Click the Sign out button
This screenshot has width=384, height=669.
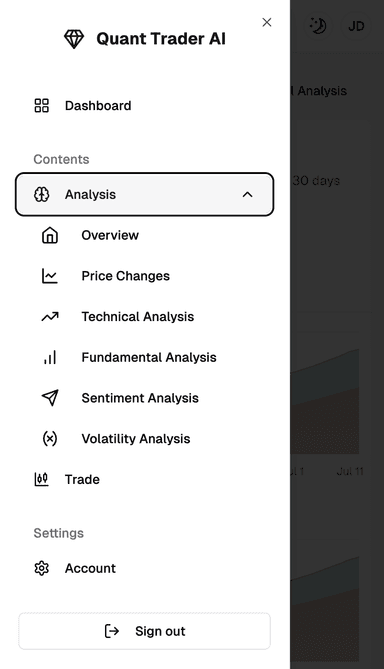click(x=144, y=631)
